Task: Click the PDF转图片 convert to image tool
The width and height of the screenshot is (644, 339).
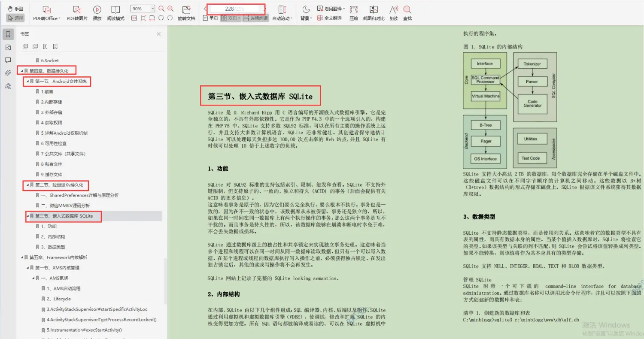Action: [x=77, y=13]
